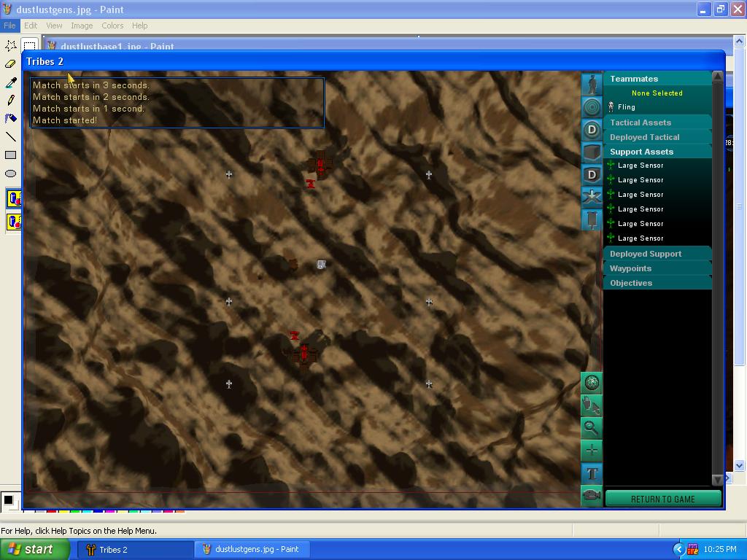This screenshot has width=747, height=560.
Task: Click the hand and cursor mode icon
Action: [x=592, y=405]
